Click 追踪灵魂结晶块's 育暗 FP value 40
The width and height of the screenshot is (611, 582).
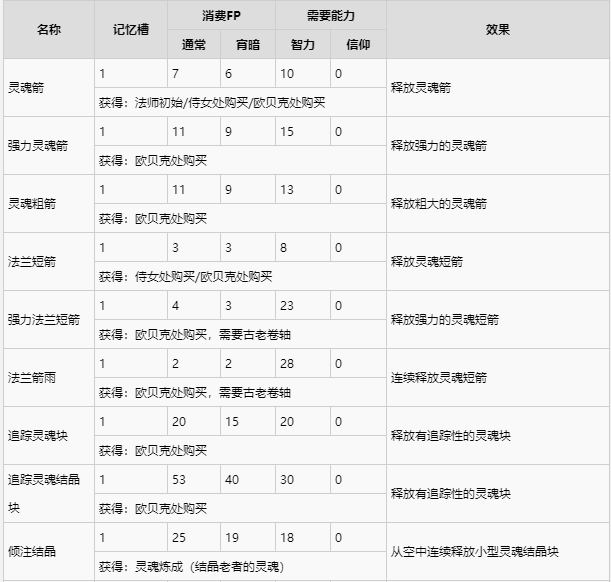[232, 480]
